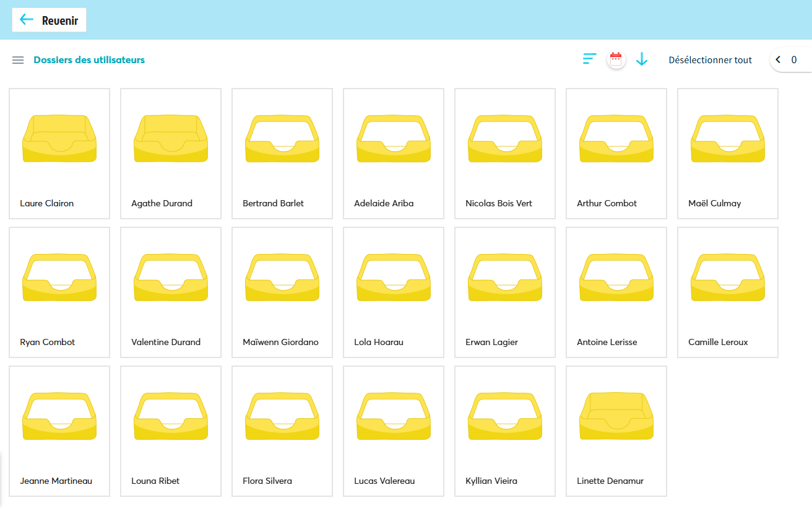The height and width of the screenshot is (508, 812).
Task: Click the sort lines icon
Action: tap(589, 59)
